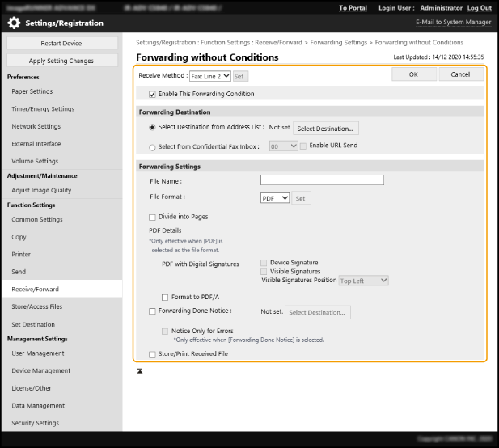
Task: Choose Select Destination from Address List option
Action: coord(153,128)
